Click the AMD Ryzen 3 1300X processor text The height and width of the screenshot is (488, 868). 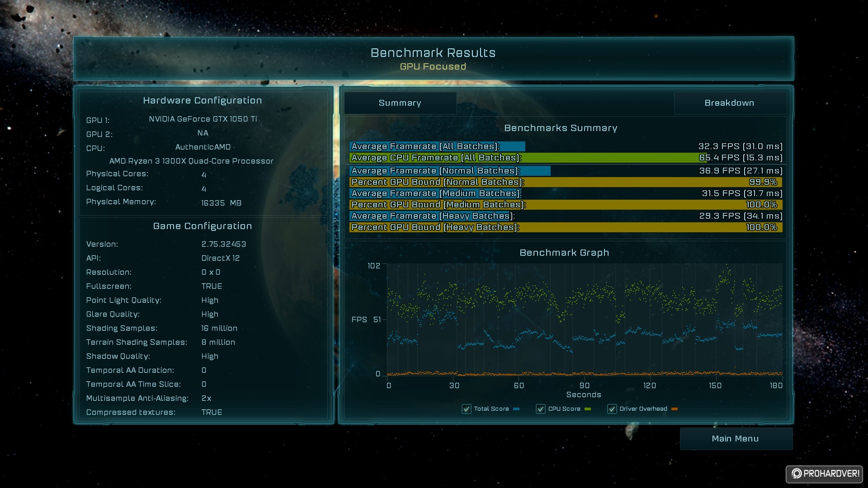point(191,161)
